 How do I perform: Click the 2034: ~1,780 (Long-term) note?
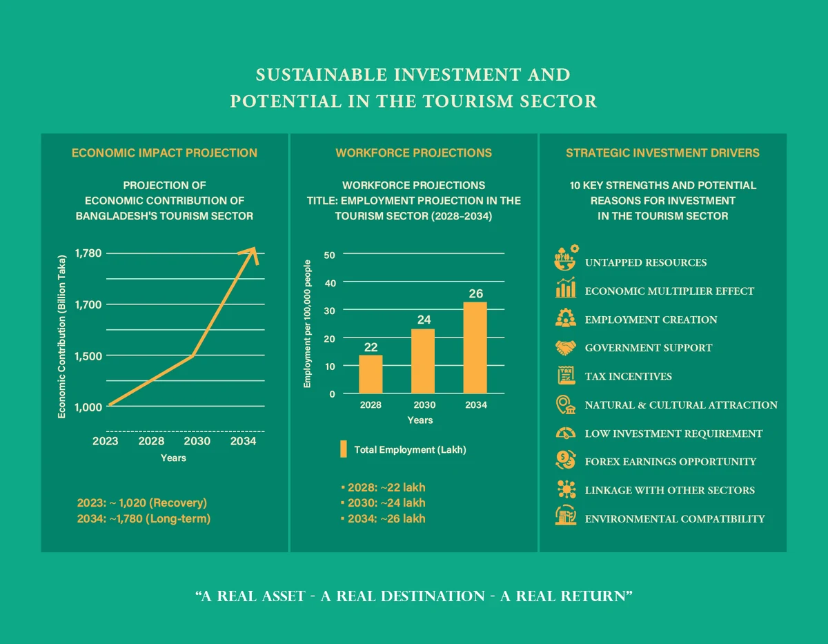[144, 519]
